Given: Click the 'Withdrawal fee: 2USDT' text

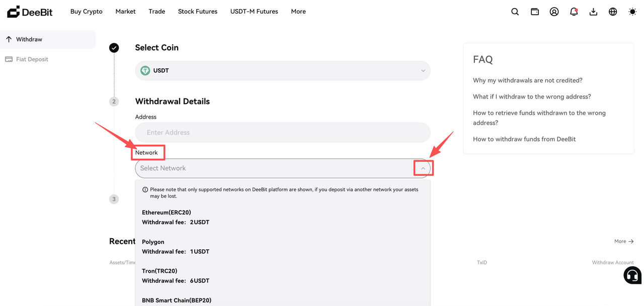Looking at the screenshot, I should point(176,222).
